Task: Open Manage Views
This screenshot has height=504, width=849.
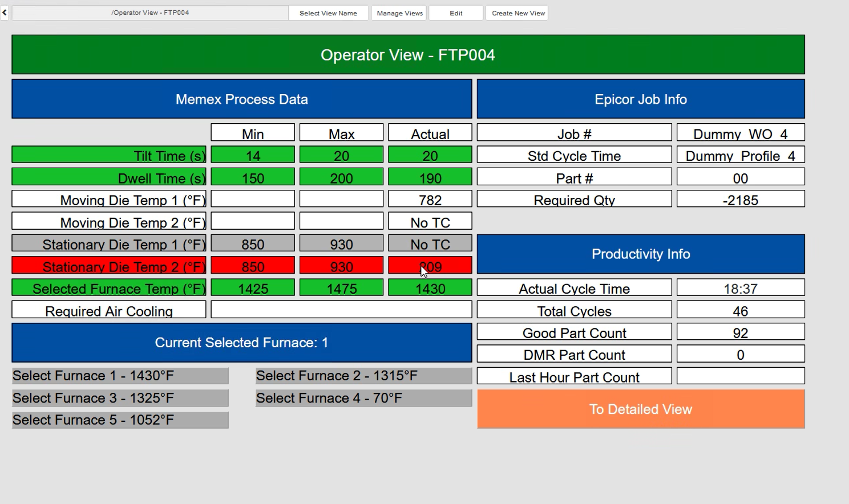Action: click(x=399, y=13)
